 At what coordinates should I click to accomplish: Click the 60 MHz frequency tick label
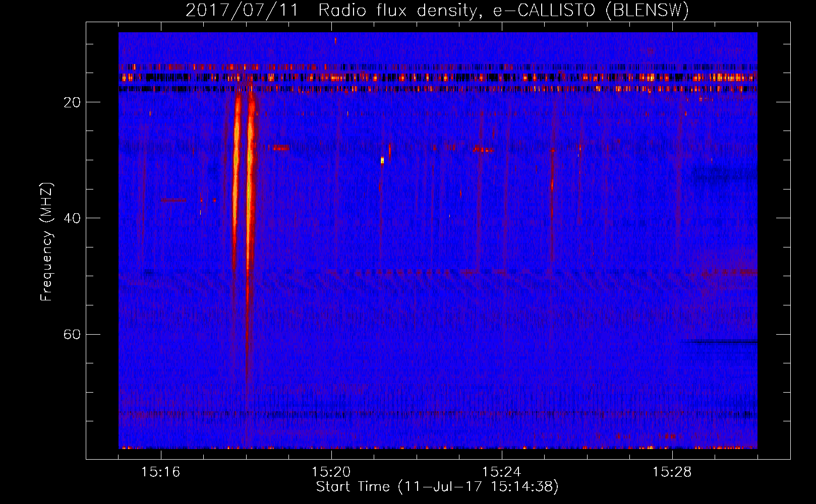tap(72, 335)
